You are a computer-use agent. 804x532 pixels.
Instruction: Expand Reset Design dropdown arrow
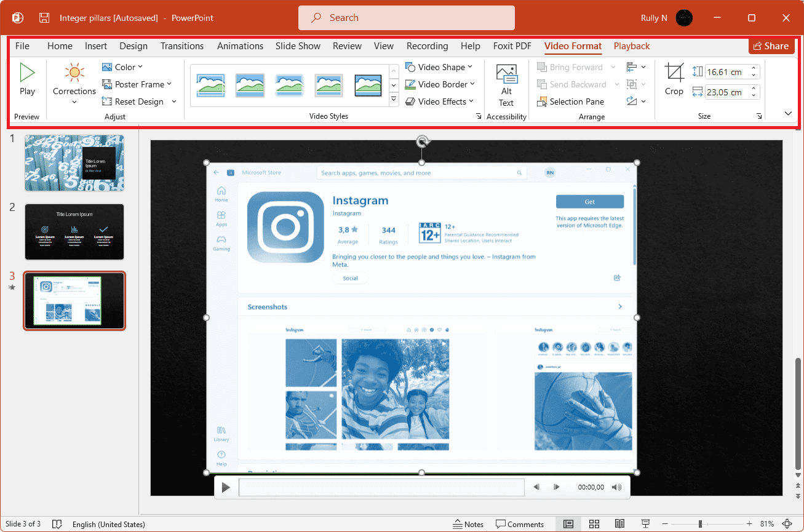[x=174, y=101]
